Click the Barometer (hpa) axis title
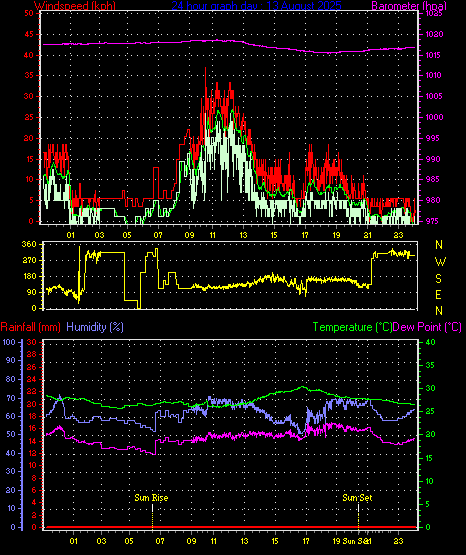This screenshot has width=466, height=555. click(409, 6)
